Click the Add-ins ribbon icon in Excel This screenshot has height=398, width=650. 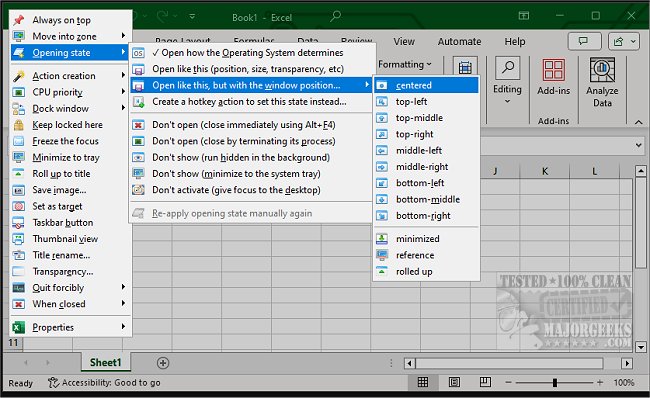(553, 70)
